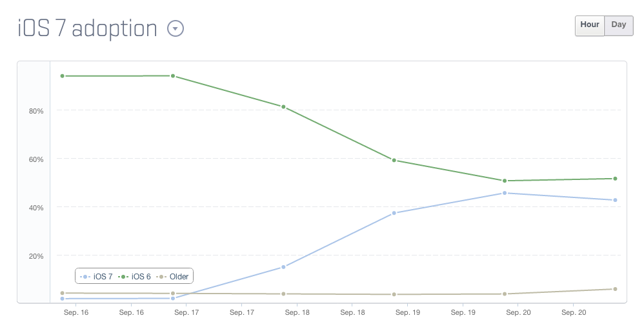Select the second iOS 6 data point
The height and width of the screenshot is (320, 644).
point(173,76)
